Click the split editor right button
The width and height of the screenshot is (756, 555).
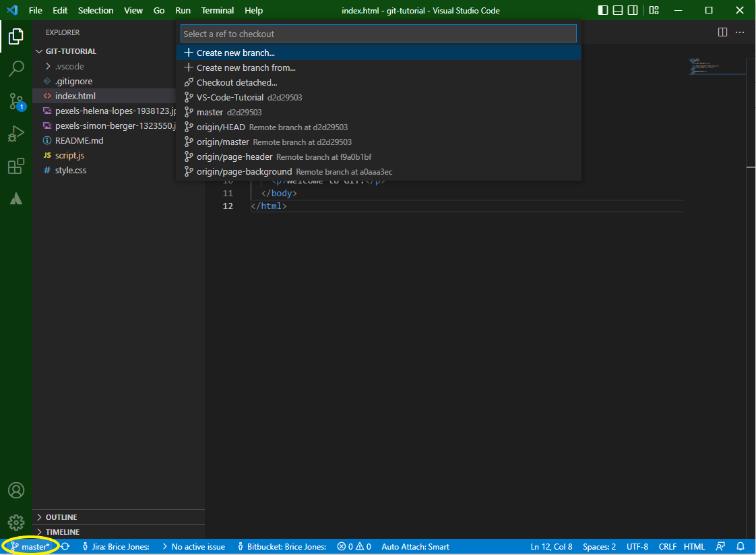point(722,32)
